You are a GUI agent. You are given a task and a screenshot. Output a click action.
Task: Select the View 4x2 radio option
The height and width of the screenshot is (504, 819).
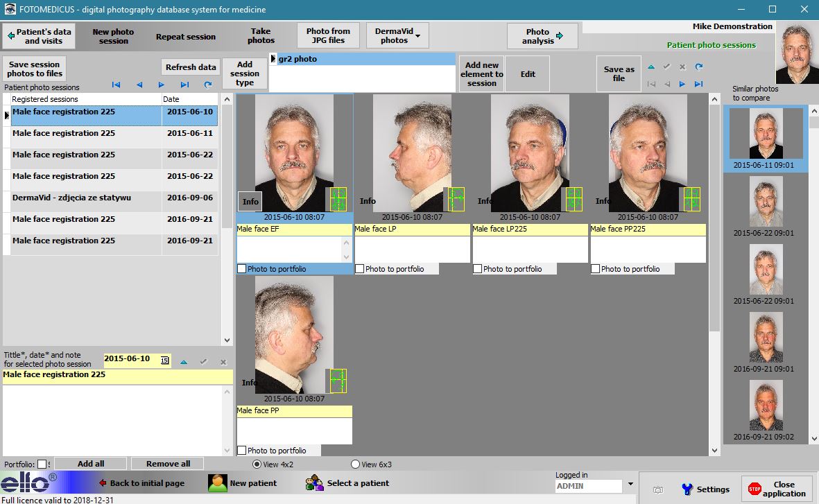(x=257, y=464)
